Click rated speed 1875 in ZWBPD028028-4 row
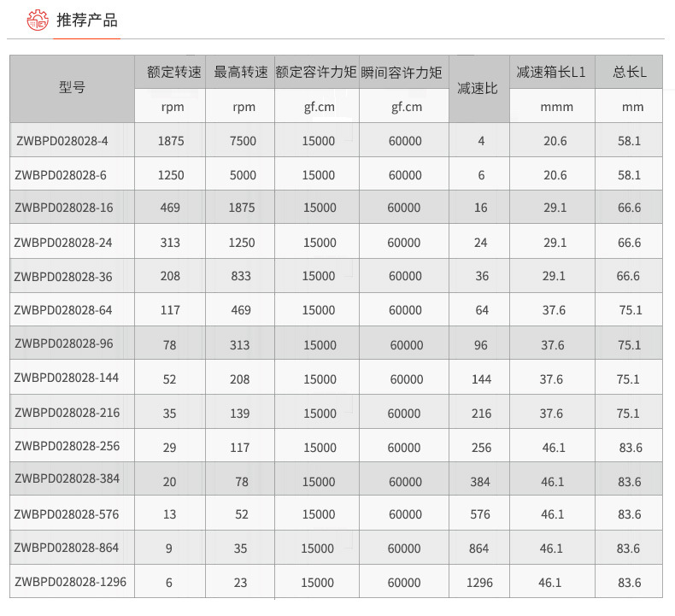Screen dimensions: 675x616 click(171, 141)
